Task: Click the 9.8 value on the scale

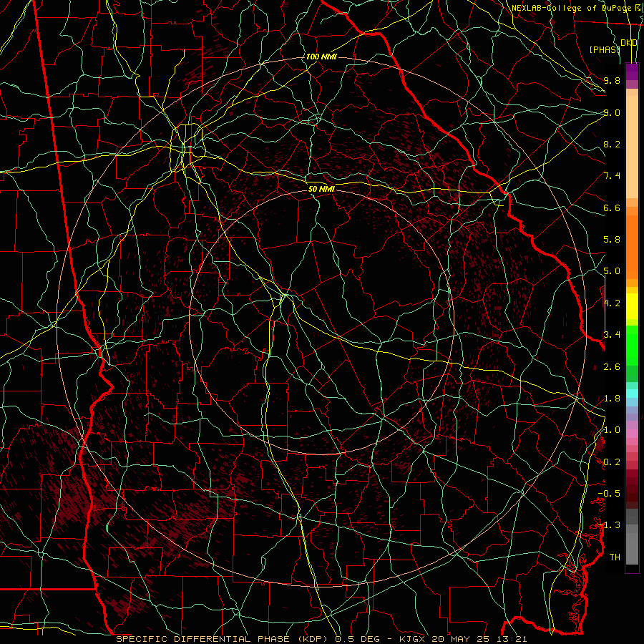Action: [612, 80]
